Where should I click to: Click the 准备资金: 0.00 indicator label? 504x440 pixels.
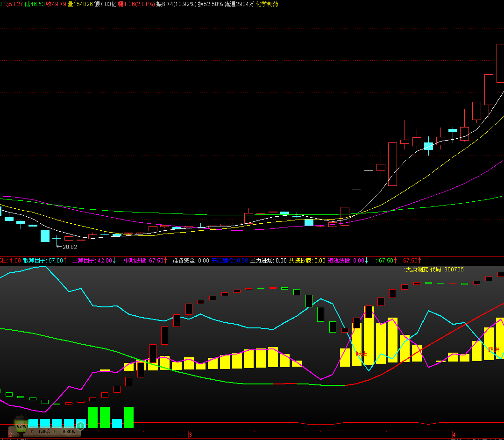pos(191,261)
